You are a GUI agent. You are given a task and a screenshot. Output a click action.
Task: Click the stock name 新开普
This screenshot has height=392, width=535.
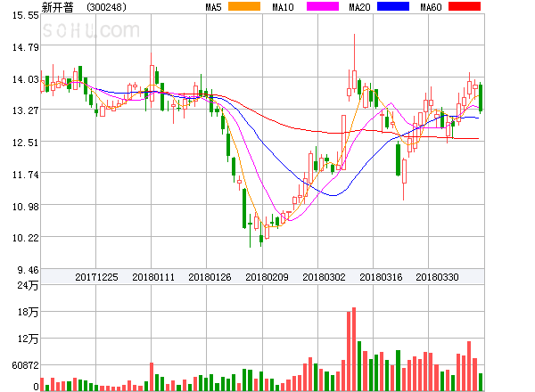click(57, 7)
